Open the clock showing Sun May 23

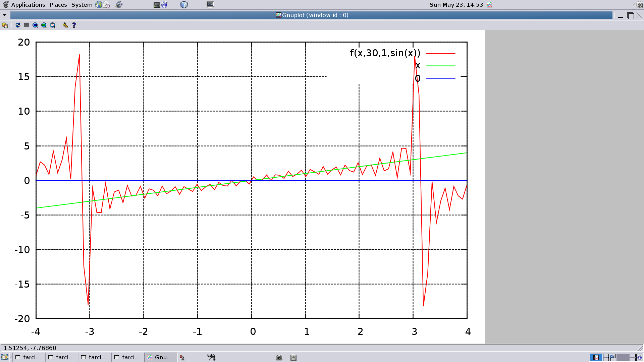pyautogui.click(x=456, y=5)
